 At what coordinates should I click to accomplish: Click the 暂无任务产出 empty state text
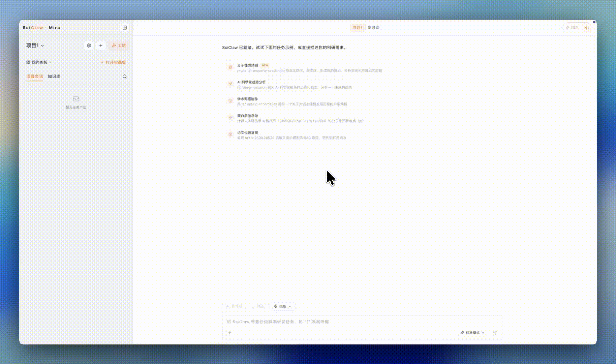click(x=76, y=108)
